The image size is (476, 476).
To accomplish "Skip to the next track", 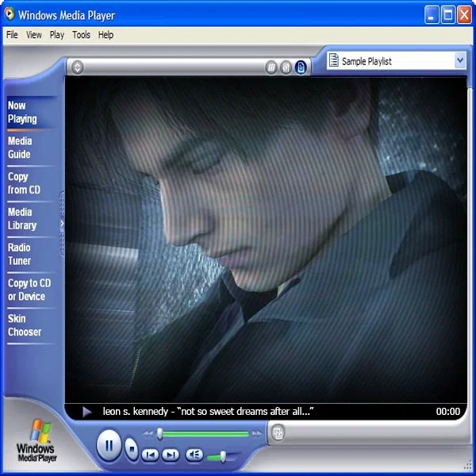I will [x=171, y=455].
